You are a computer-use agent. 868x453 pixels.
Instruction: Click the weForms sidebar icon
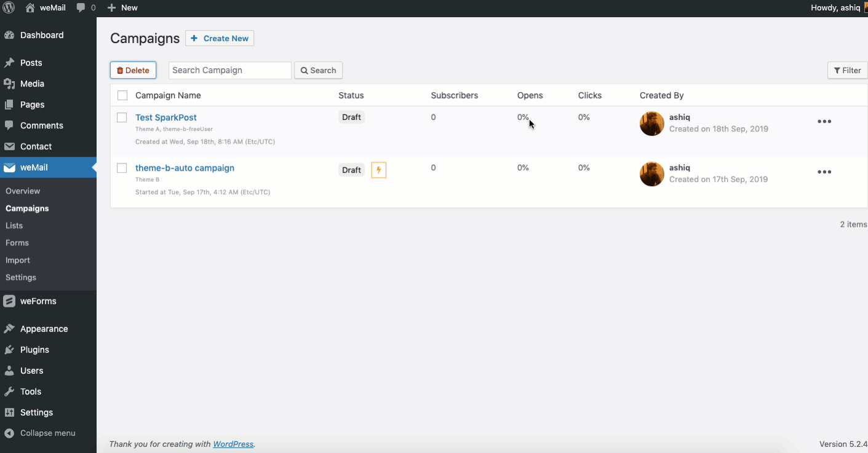coord(9,301)
